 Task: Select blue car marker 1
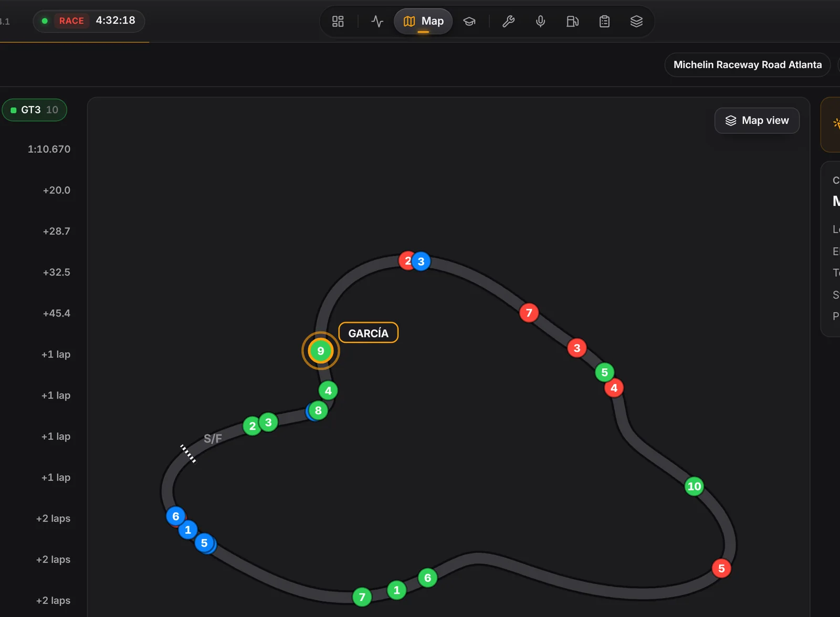[188, 530]
